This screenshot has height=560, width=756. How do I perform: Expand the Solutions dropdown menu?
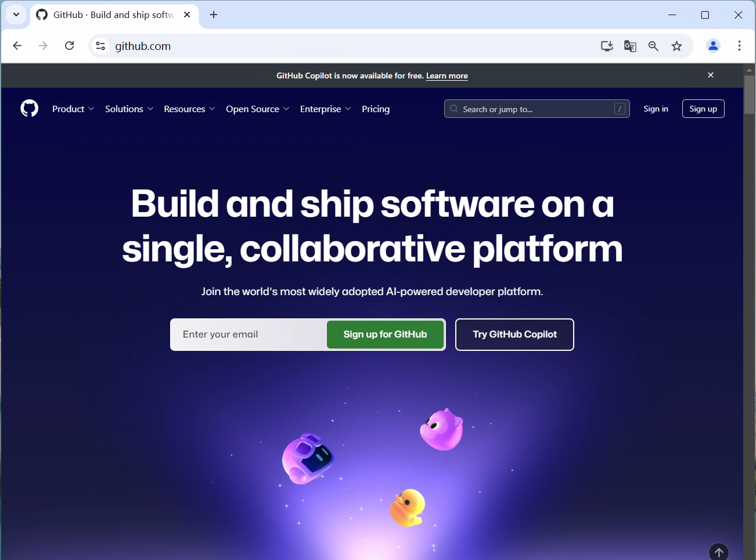point(129,109)
